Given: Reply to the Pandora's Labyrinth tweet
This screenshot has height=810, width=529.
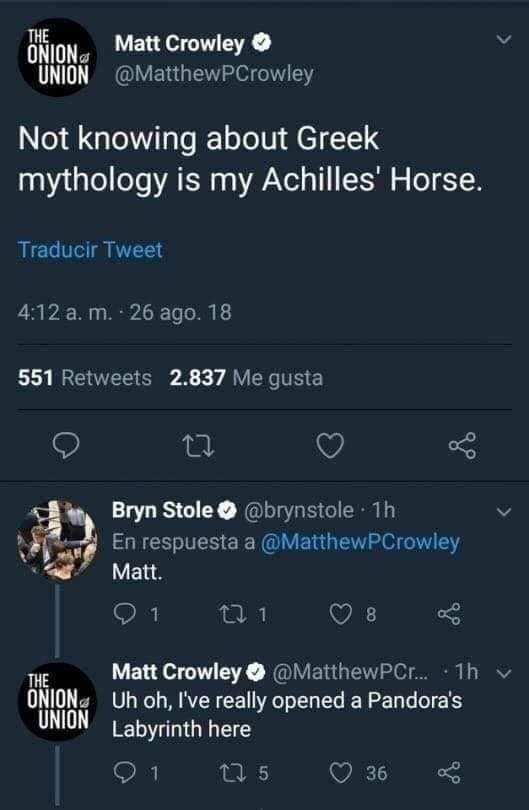Looking at the screenshot, I should pyautogui.click(x=124, y=772).
